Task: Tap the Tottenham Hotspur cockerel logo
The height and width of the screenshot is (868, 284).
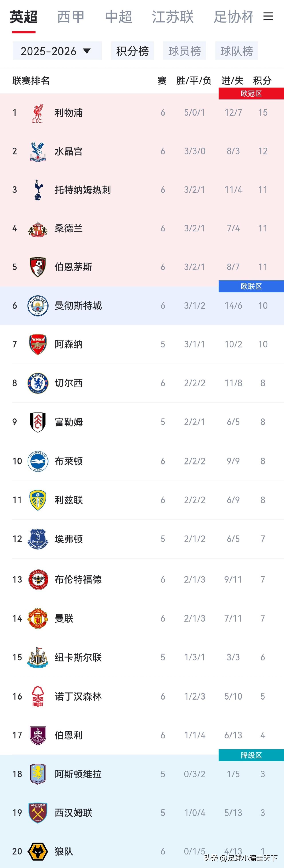Action: pyautogui.click(x=38, y=190)
